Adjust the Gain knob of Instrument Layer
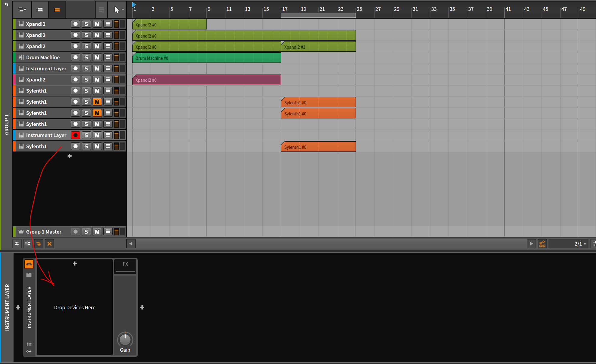 [x=125, y=340]
